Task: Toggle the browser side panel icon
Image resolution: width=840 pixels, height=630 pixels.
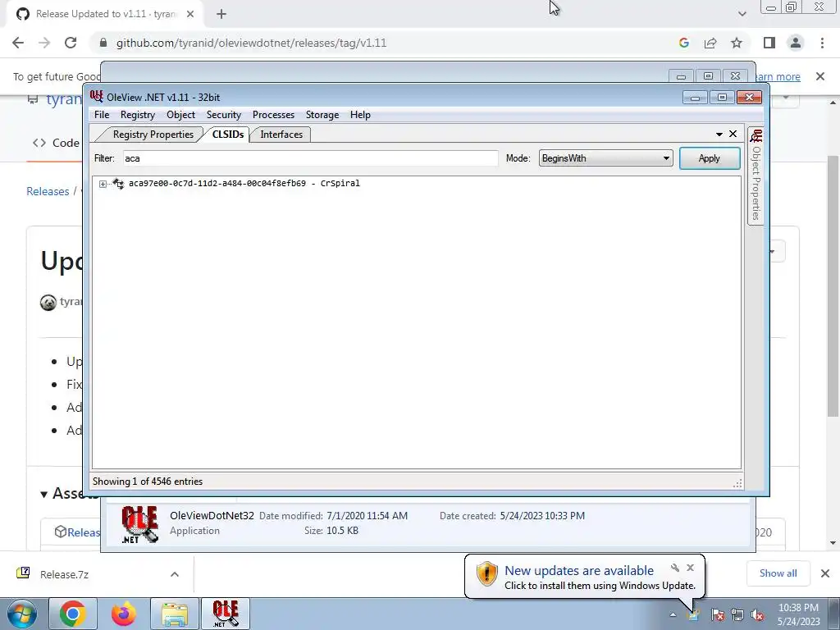Action: point(769,43)
